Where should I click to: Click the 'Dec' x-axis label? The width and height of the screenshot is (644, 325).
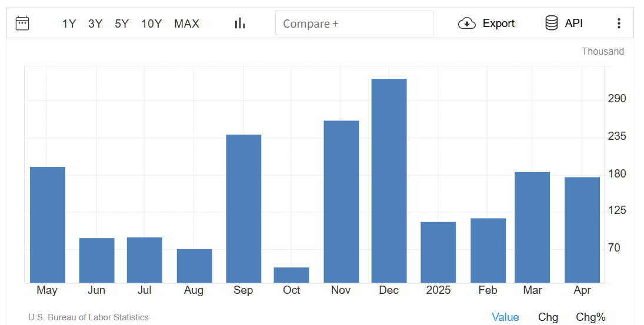point(389,290)
